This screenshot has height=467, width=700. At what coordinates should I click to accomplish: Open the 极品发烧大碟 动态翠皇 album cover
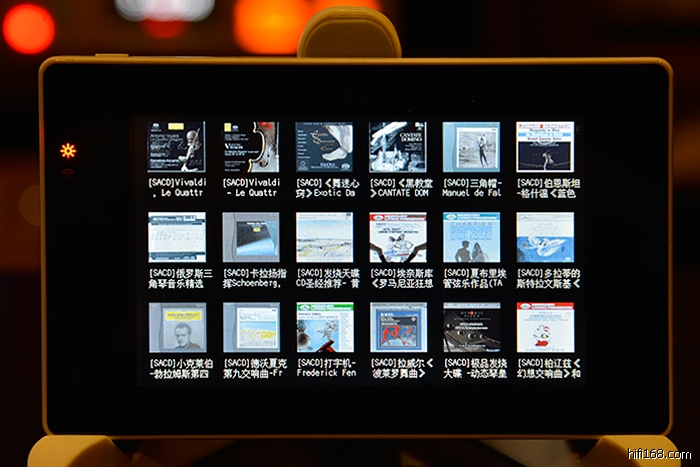pyautogui.click(x=471, y=327)
